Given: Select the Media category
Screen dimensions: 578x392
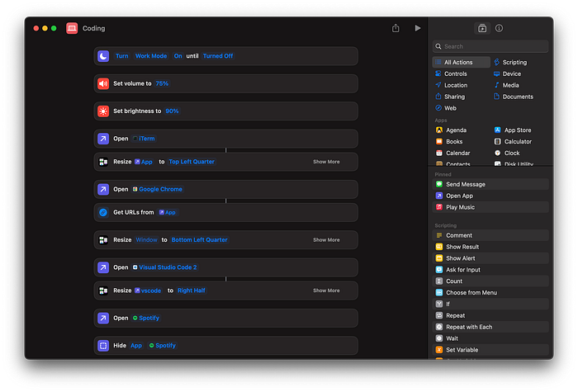Looking at the screenshot, I should pyautogui.click(x=506, y=85).
